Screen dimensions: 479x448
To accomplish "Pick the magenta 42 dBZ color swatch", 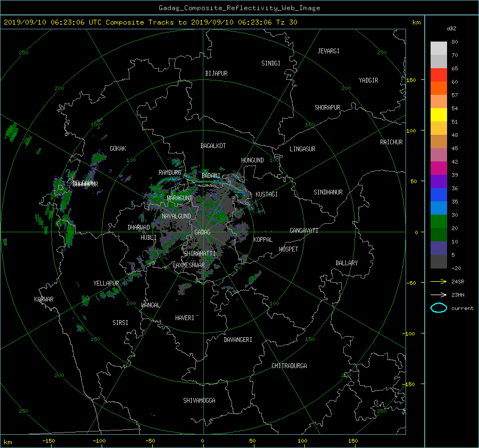I will tap(439, 168).
